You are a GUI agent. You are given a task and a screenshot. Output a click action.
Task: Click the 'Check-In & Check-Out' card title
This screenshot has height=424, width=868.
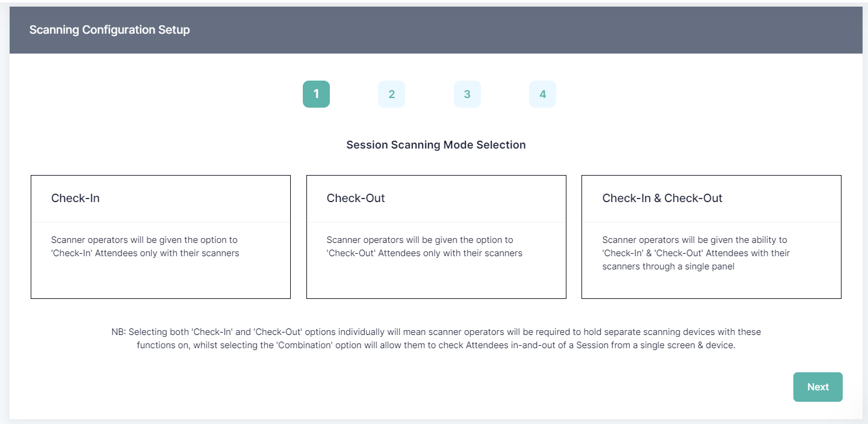[662, 198]
